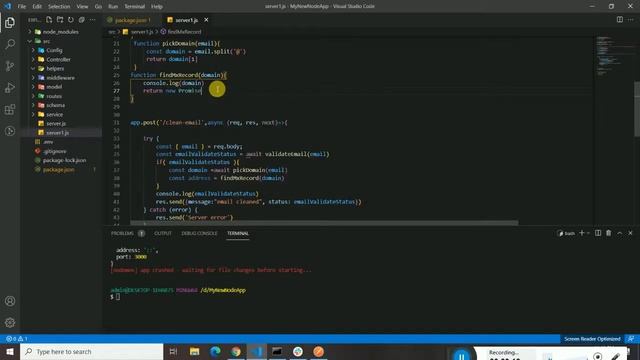Split the editor to the right
This screenshot has width=640, height=360.
click(620, 20)
